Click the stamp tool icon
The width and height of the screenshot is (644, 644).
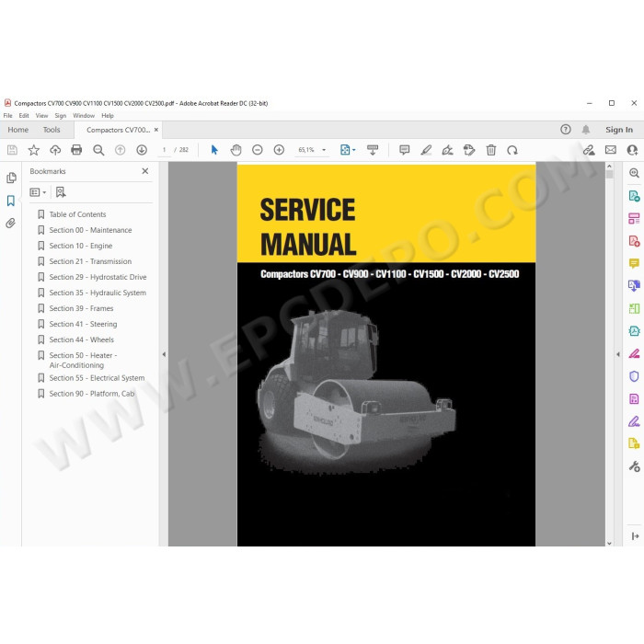coord(469,150)
